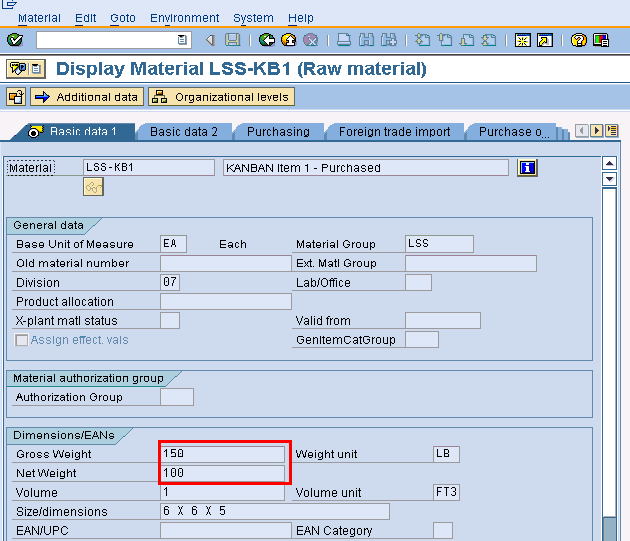Image resolution: width=630 pixels, height=541 pixels.
Task: Click the Create Shortcut icon
Action: pos(545,40)
